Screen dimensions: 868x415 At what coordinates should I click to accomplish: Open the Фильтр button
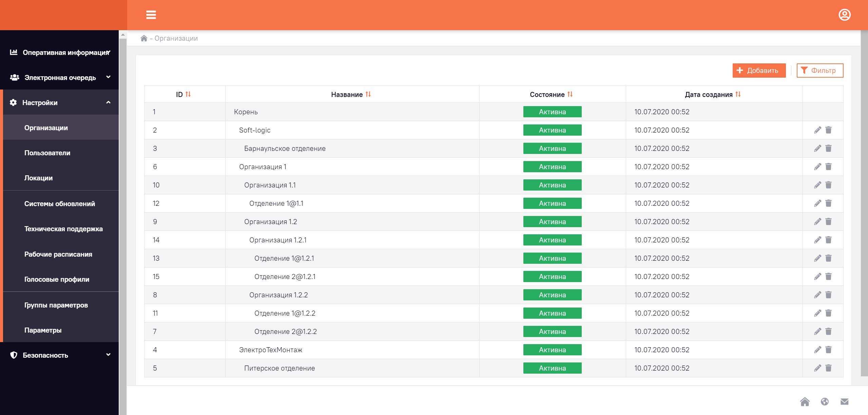click(819, 71)
